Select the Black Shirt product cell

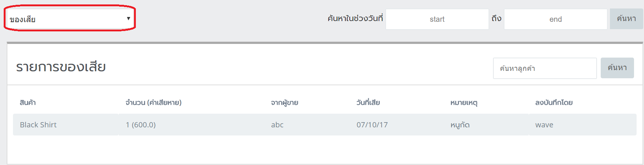point(66,125)
